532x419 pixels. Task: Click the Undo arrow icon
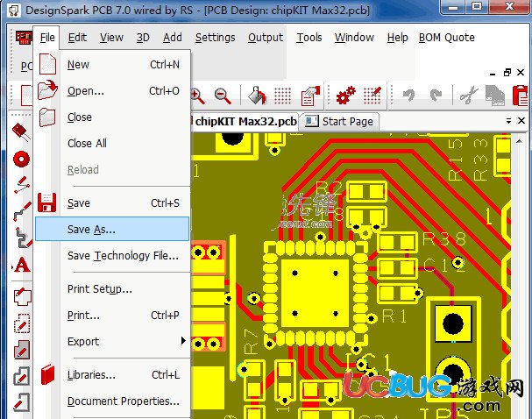pos(408,96)
